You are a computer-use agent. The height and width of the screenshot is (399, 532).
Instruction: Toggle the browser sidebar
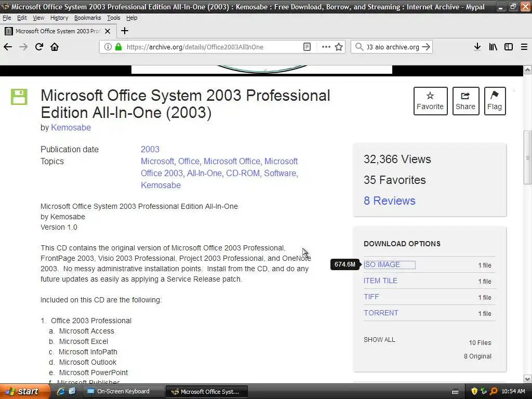pyautogui.click(x=509, y=47)
